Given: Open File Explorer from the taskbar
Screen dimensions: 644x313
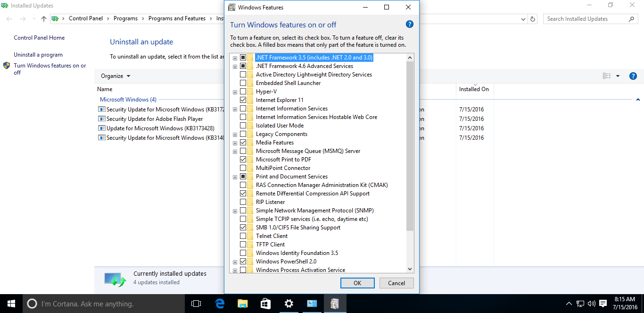Looking at the screenshot, I should point(242,303).
